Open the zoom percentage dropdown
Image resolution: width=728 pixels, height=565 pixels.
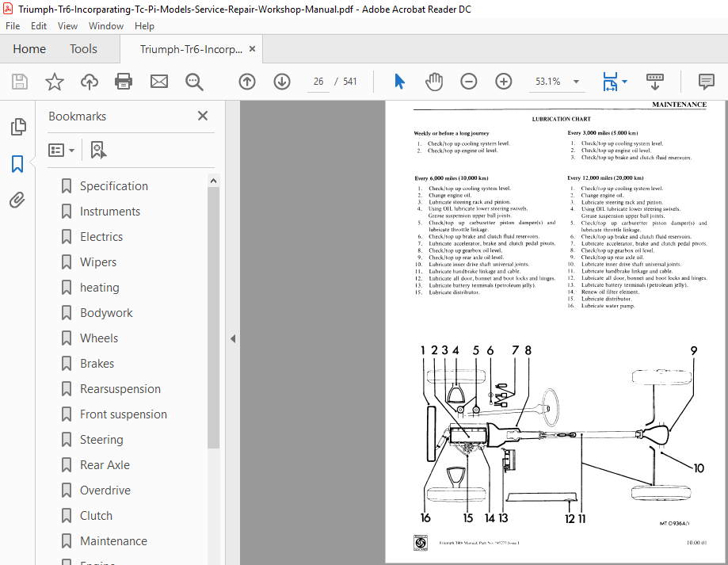576,82
